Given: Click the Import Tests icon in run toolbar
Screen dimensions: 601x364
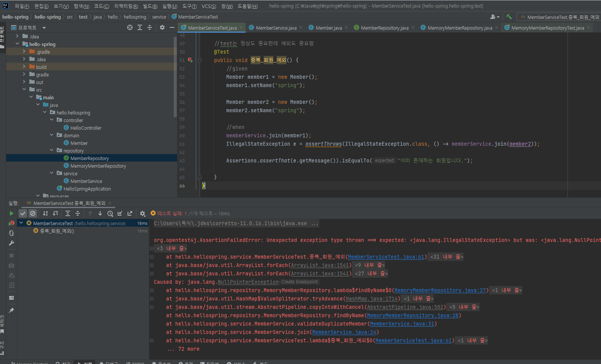Looking at the screenshot, I should coord(120,213).
